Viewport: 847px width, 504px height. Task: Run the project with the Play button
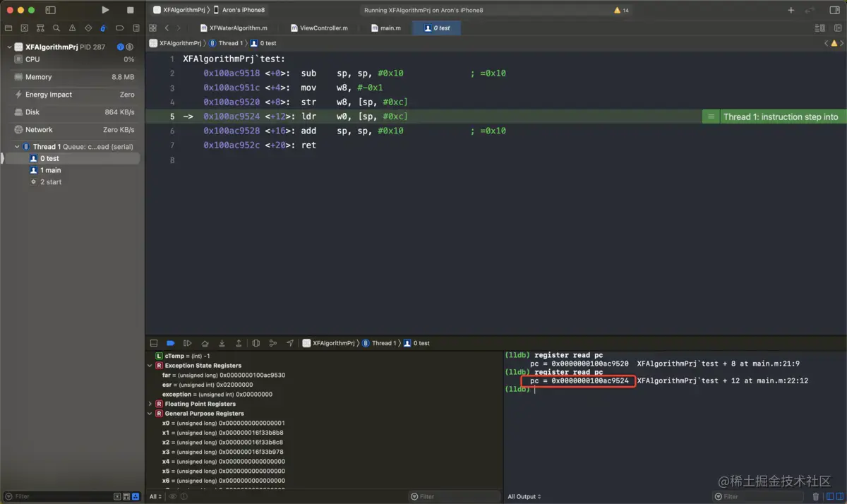click(105, 10)
